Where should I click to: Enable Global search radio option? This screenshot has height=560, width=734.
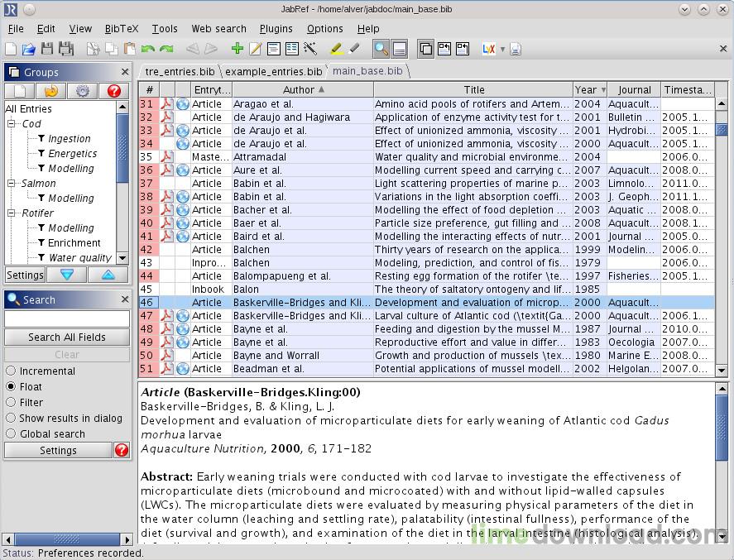pos(11,433)
